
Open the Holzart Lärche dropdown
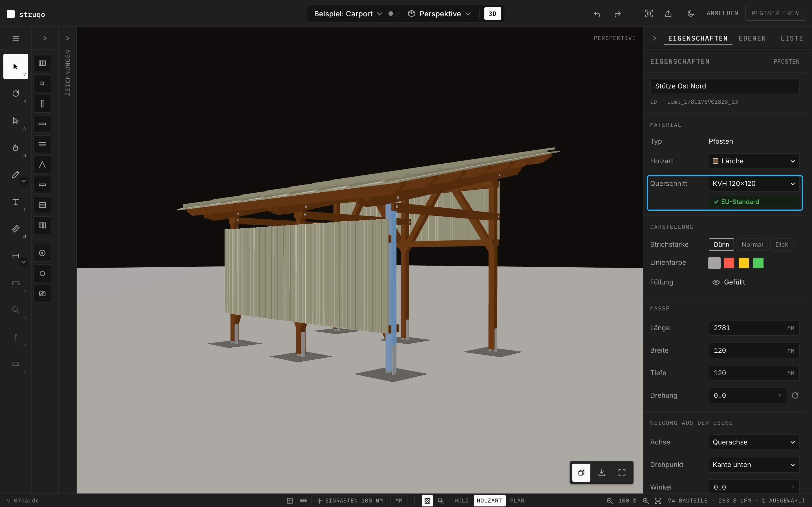coord(754,161)
